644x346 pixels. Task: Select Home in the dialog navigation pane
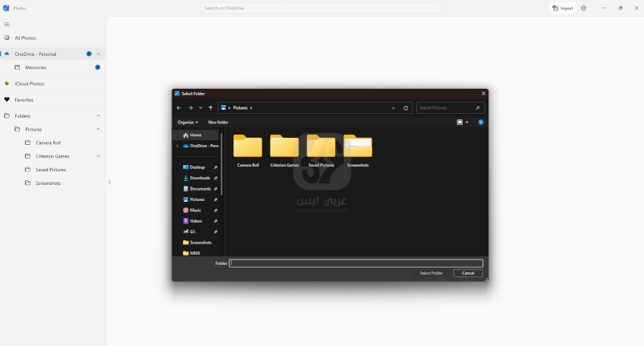pyautogui.click(x=196, y=135)
